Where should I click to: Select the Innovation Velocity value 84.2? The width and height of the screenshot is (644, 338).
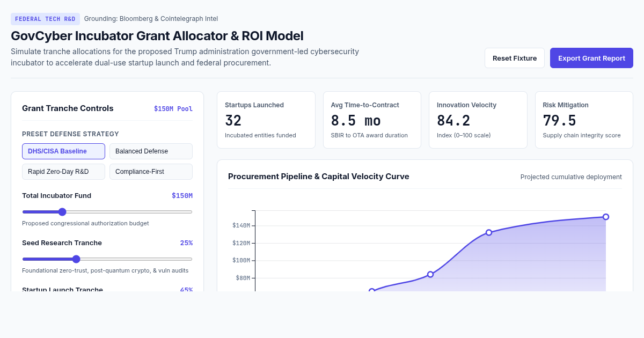453,121
